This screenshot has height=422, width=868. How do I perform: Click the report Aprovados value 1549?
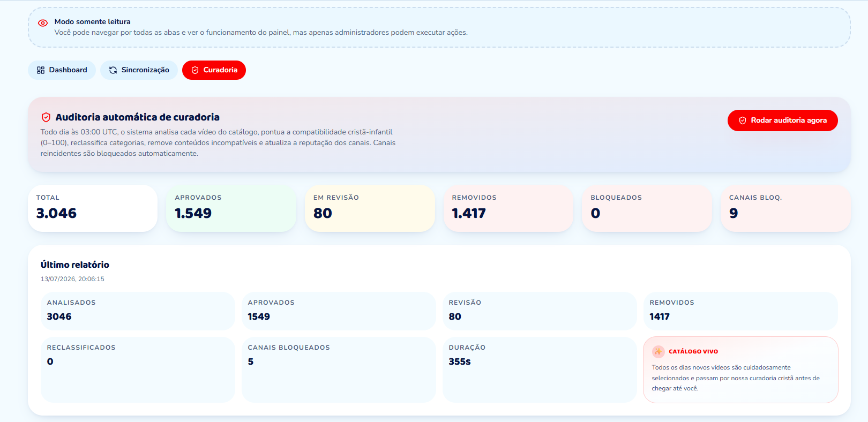pyautogui.click(x=259, y=316)
